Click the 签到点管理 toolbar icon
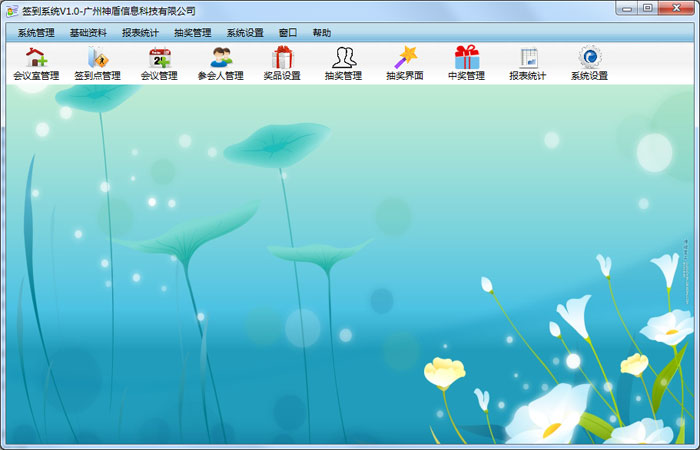 97,58
